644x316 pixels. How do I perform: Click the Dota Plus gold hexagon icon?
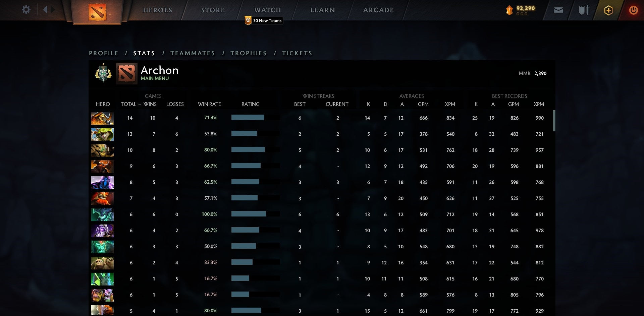608,10
